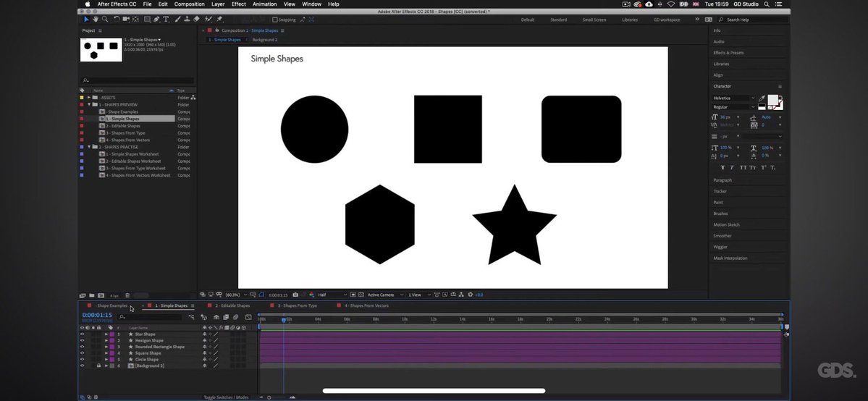Open the Motion Sketch panel
This screenshot has height=401, width=868.
click(x=726, y=225)
